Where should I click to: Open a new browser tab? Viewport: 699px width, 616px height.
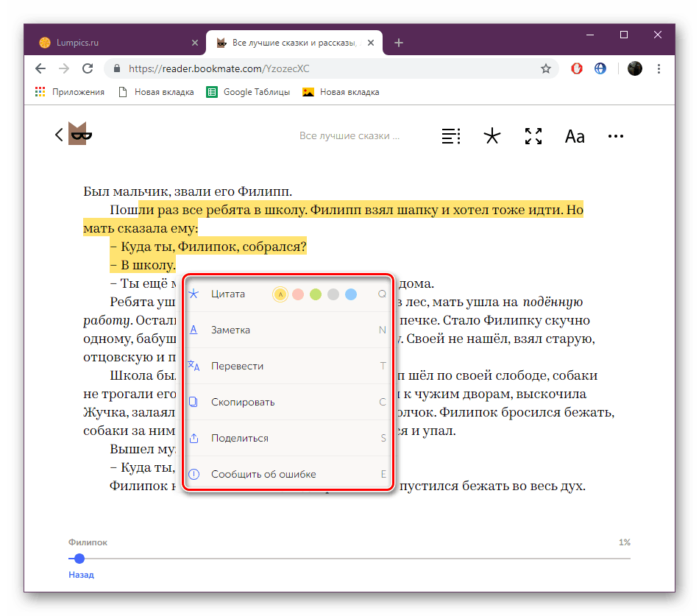[x=399, y=43]
